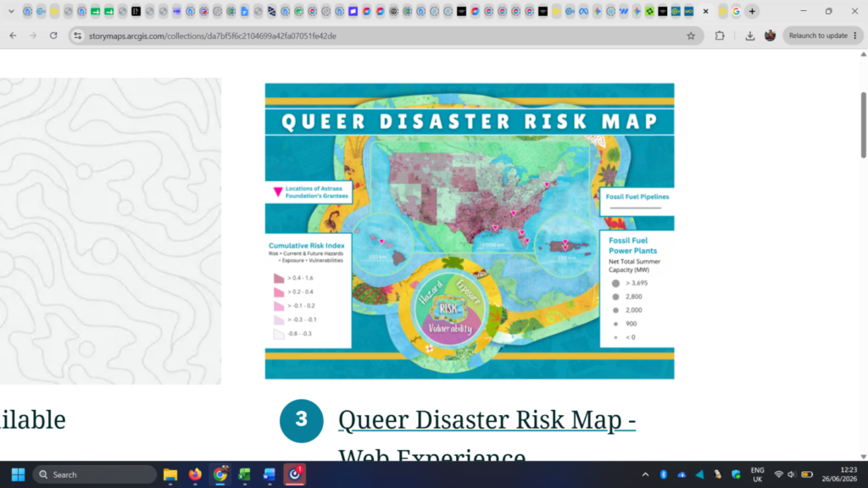Click the 'Cumulative Risk Index' legend heading
Viewport: 868px width, 488px height.
point(306,245)
